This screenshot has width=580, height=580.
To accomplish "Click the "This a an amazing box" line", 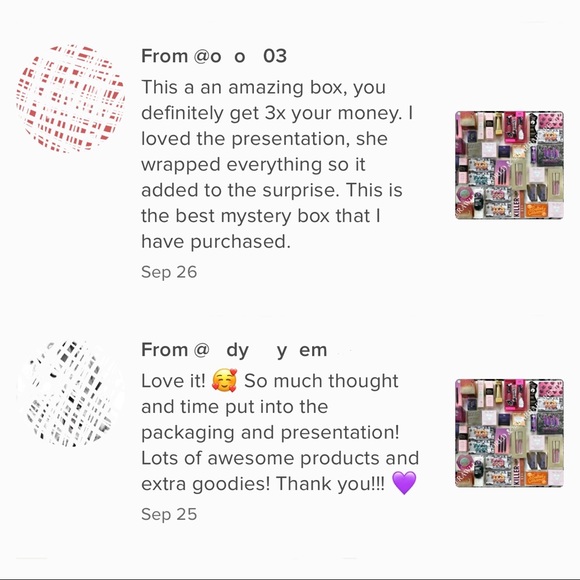I will 264,88.
